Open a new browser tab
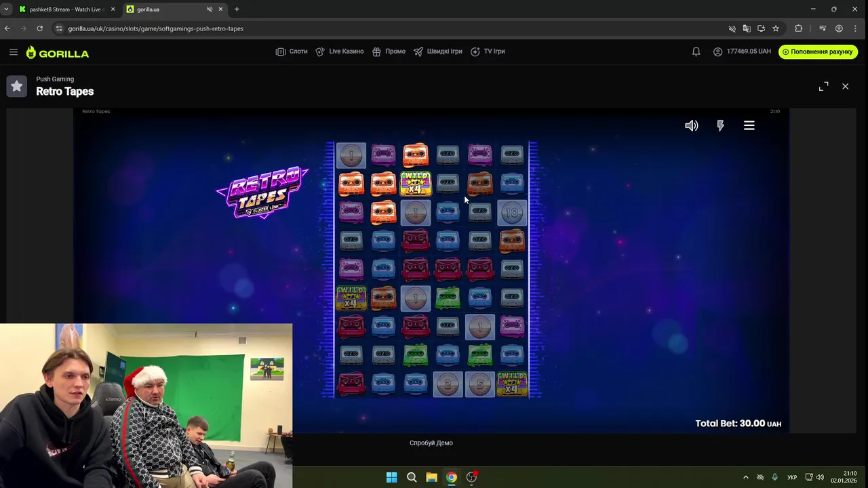The width and height of the screenshot is (868, 488). pos(237,9)
